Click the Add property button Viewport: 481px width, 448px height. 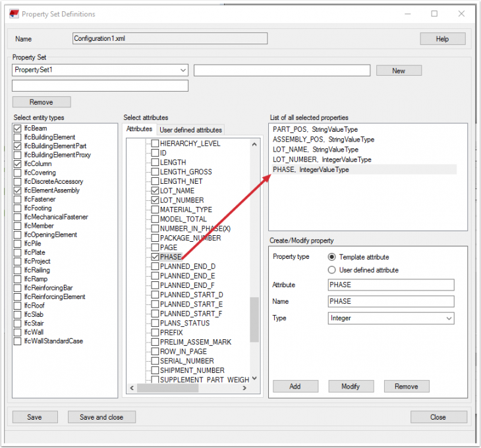295,387
